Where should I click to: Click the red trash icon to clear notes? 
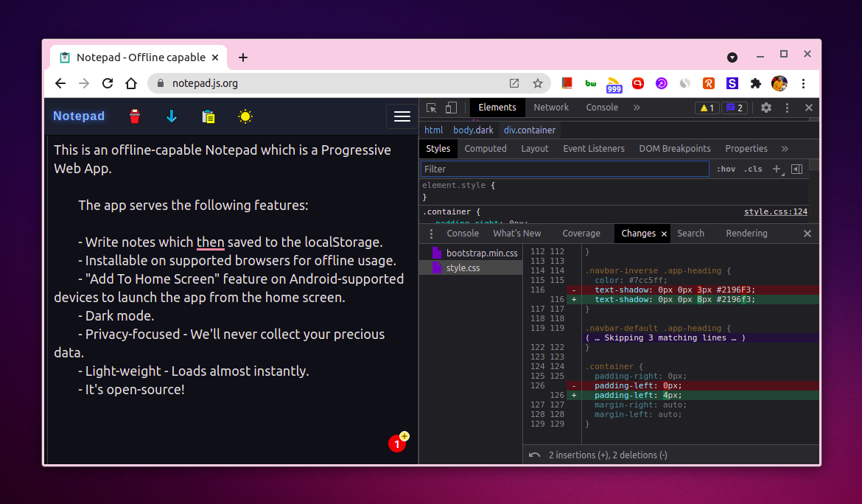pos(135,116)
